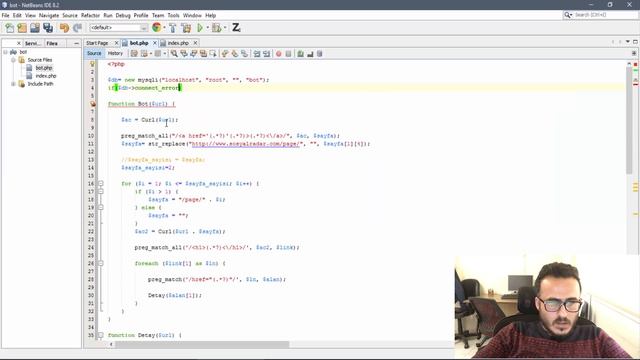Switch editor to History view
640x360 pixels.
pyautogui.click(x=115, y=53)
